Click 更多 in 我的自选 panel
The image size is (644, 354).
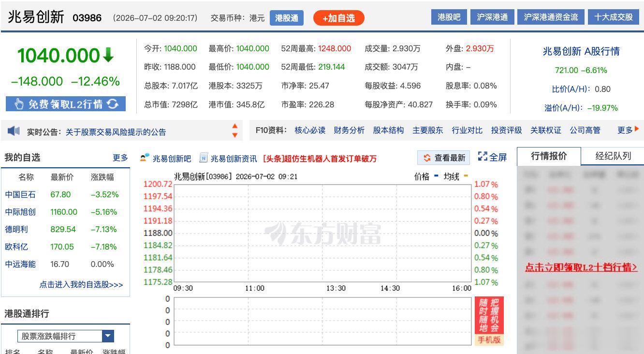[120, 158]
